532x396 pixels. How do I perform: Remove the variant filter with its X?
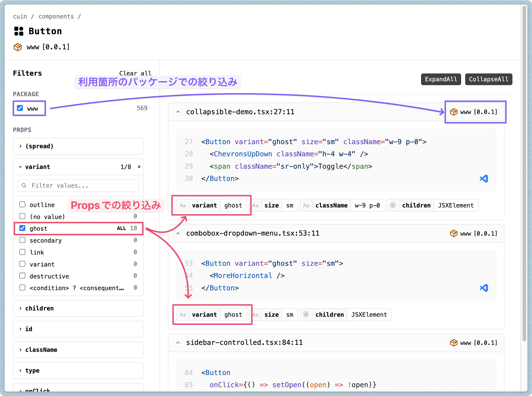point(139,167)
